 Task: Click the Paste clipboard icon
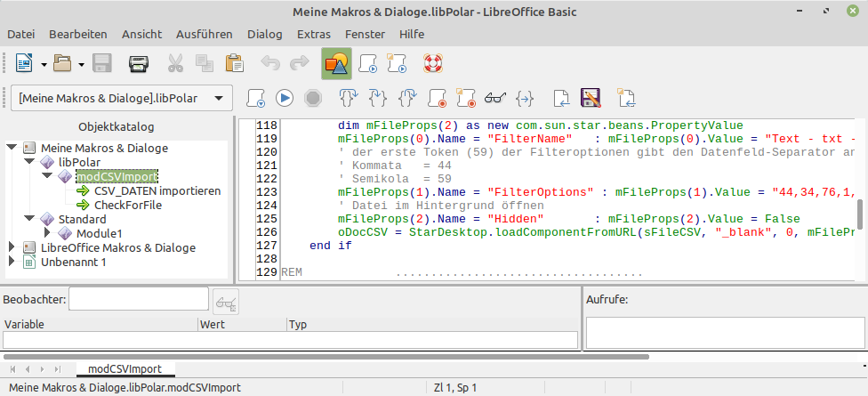click(235, 64)
